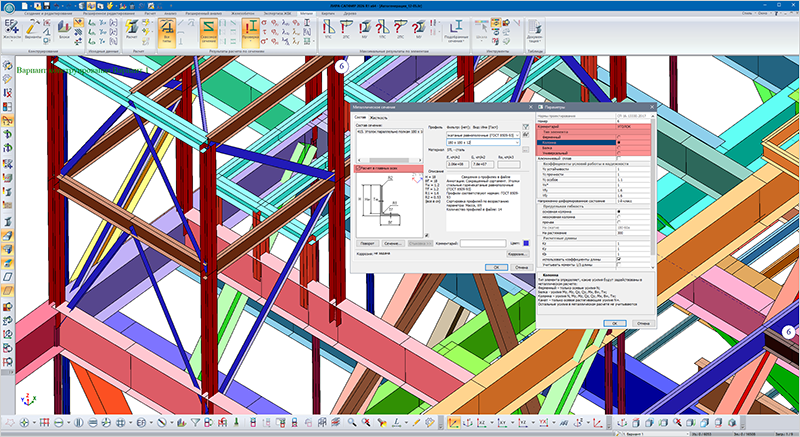Click the Комментарий input field in the section dialog

pyautogui.click(x=483, y=244)
